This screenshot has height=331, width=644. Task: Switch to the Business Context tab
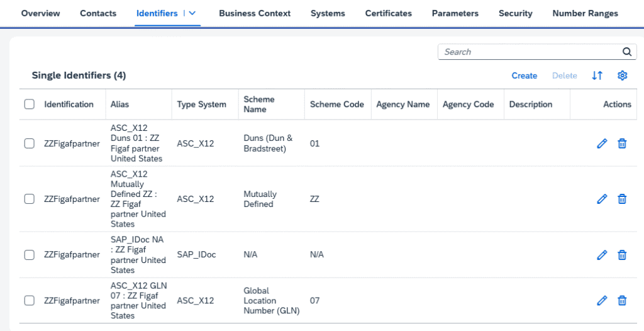tap(255, 14)
